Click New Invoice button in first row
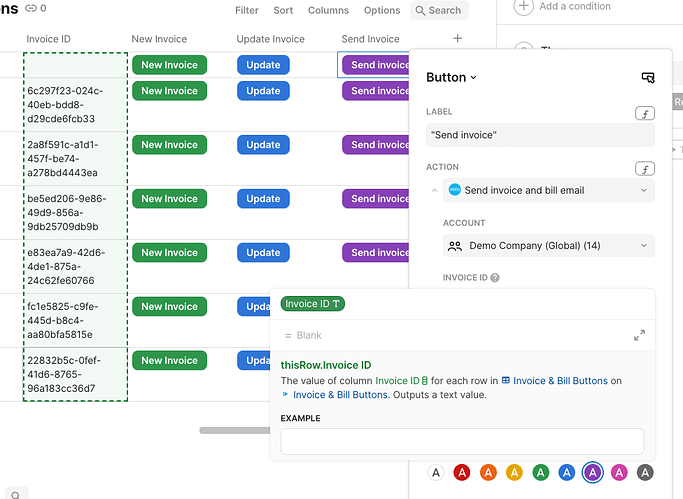Screen dimensions: 683x499 click(169, 65)
